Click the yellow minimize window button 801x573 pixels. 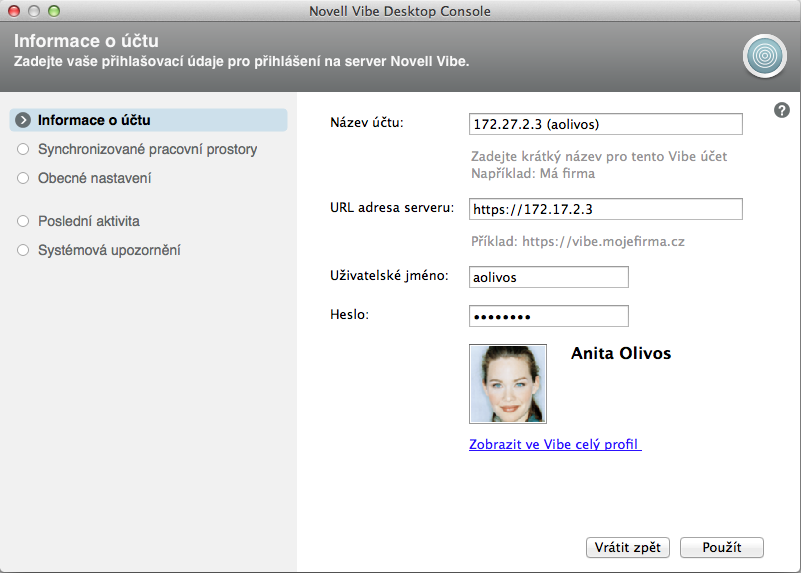pos(34,11)
